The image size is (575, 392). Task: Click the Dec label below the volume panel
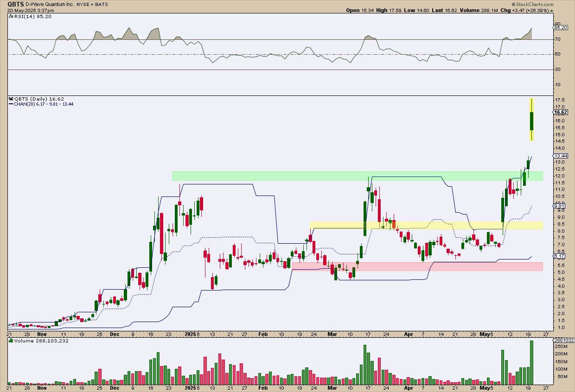[115, 387]
